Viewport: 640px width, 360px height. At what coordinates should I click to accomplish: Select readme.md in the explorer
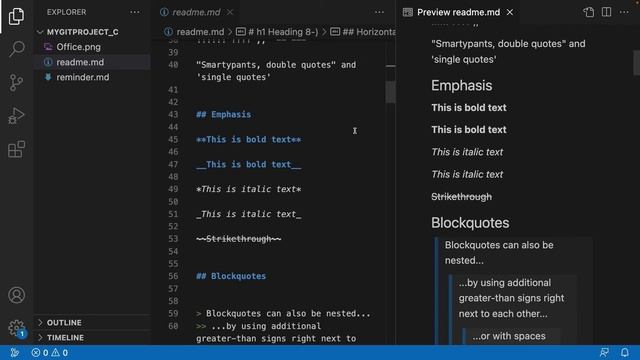coord(80,62)
